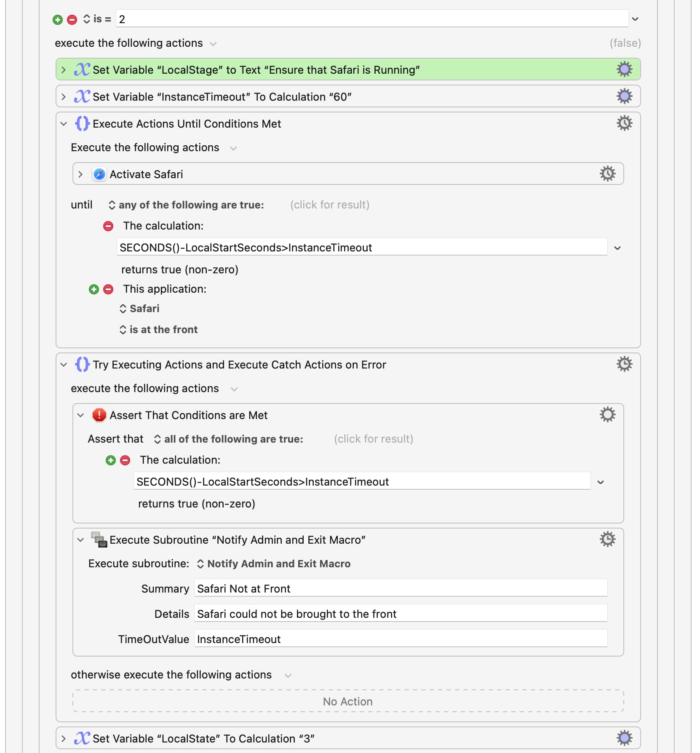Click the Safari compass icon
The width and height of the screenshot is (700, 753).
tap(99, 174)
